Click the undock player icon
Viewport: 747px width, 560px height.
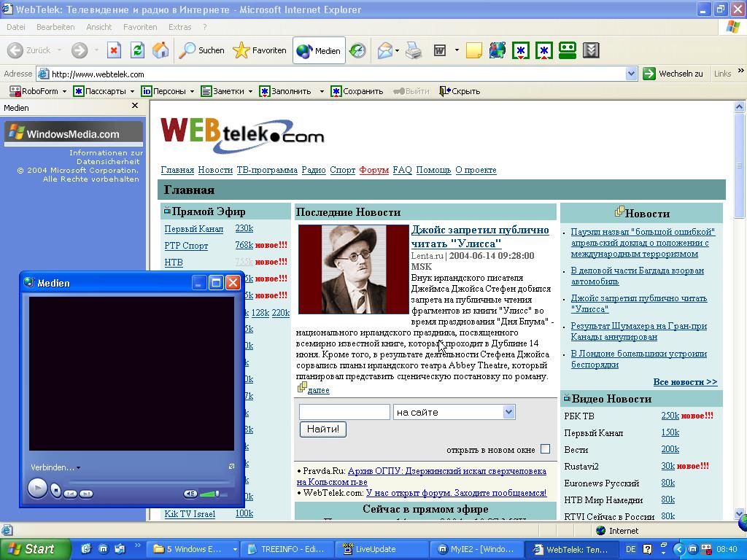tap(231, 466)
